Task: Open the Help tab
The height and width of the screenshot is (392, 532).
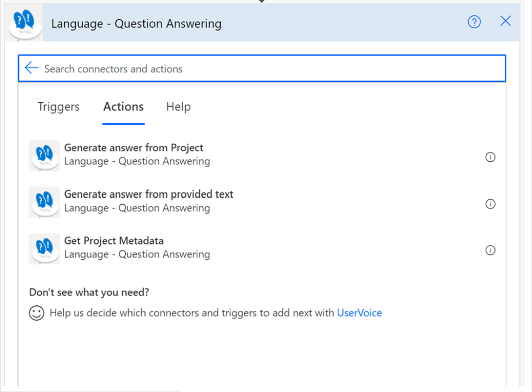Action: coord(178,107)
